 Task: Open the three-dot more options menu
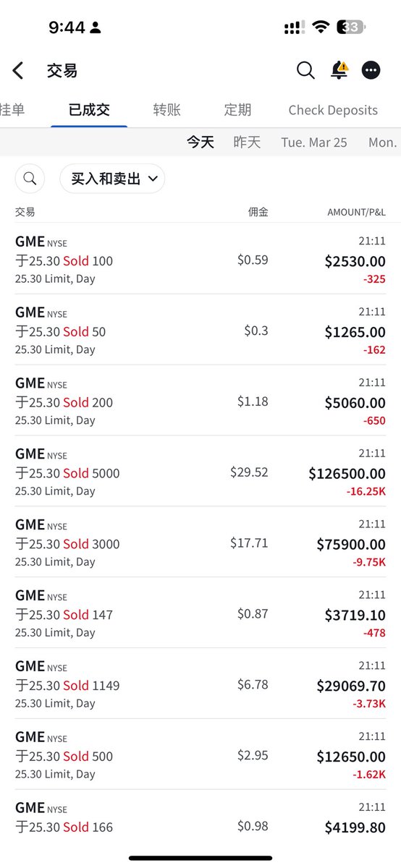click(371, 70)
